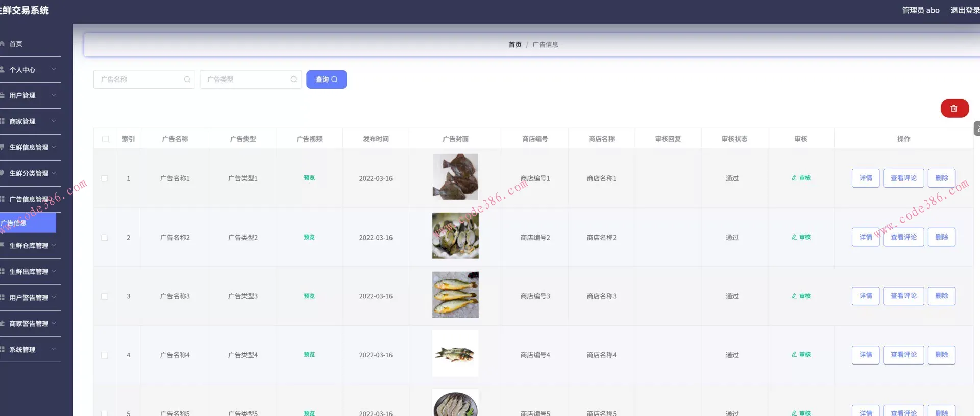Image resolution: width=980 pixels, height=416 pixels.
Task: Click search icon in 广告类型 field
Action: 293,80
